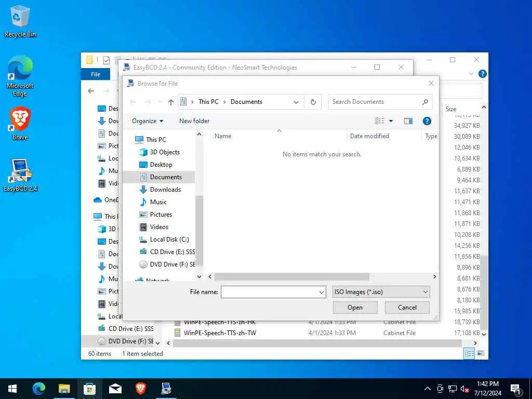The width and height of the screenshot is (532, 399).
Task: Click the breadcrumb arrow after This PC
Action: coord(224,102)
